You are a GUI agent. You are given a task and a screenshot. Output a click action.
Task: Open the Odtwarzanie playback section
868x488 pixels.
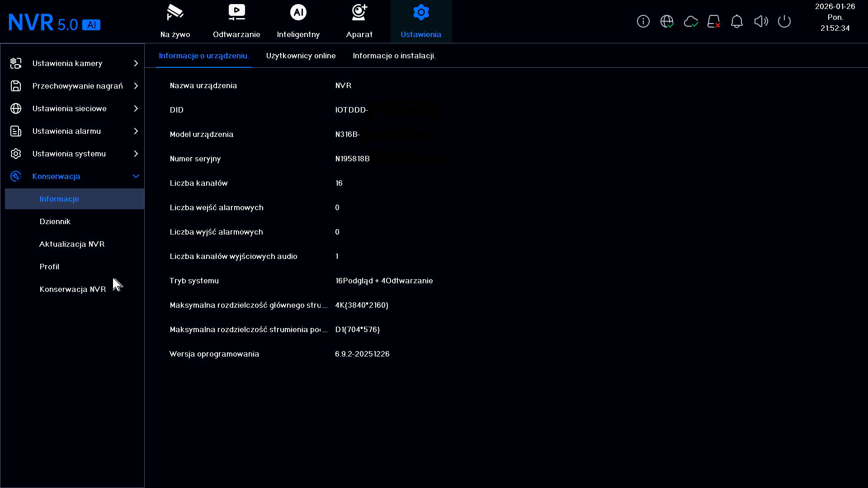point(236,21)
